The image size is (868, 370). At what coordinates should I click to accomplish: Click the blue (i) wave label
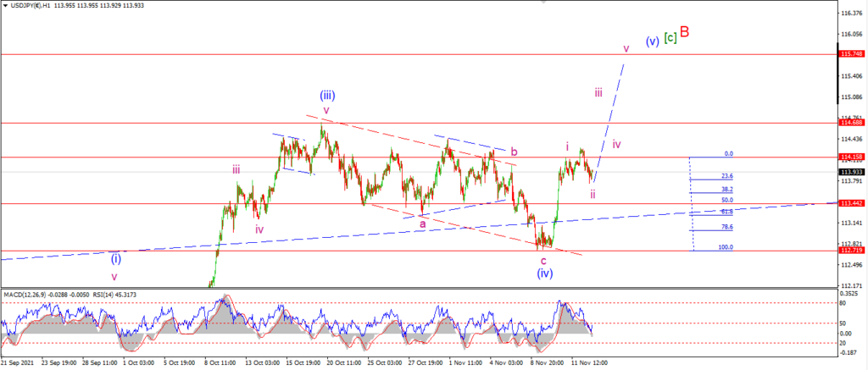[x=115, y=258]
